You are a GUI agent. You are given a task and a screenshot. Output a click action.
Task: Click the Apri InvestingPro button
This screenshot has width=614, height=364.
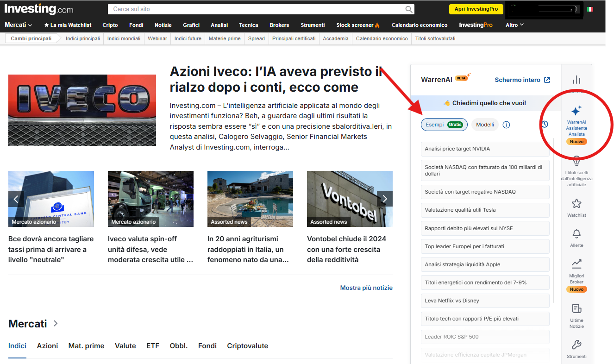point(476,9)
